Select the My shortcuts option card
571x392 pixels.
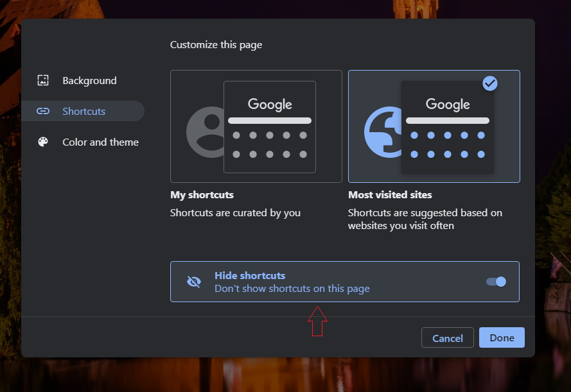pos(256,126)
